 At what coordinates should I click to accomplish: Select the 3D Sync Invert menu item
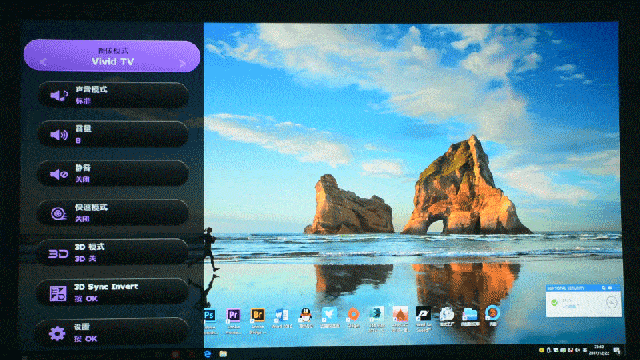[113, 292]
